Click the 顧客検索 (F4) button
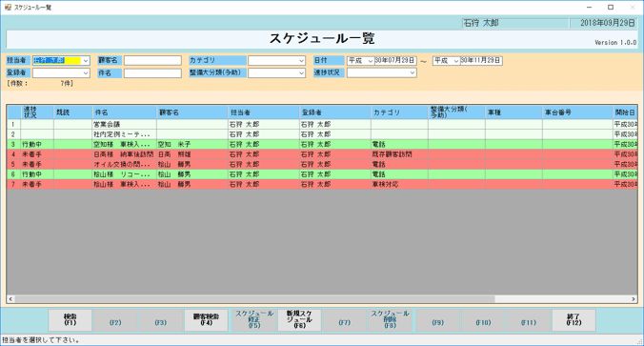 pos(206,320)
